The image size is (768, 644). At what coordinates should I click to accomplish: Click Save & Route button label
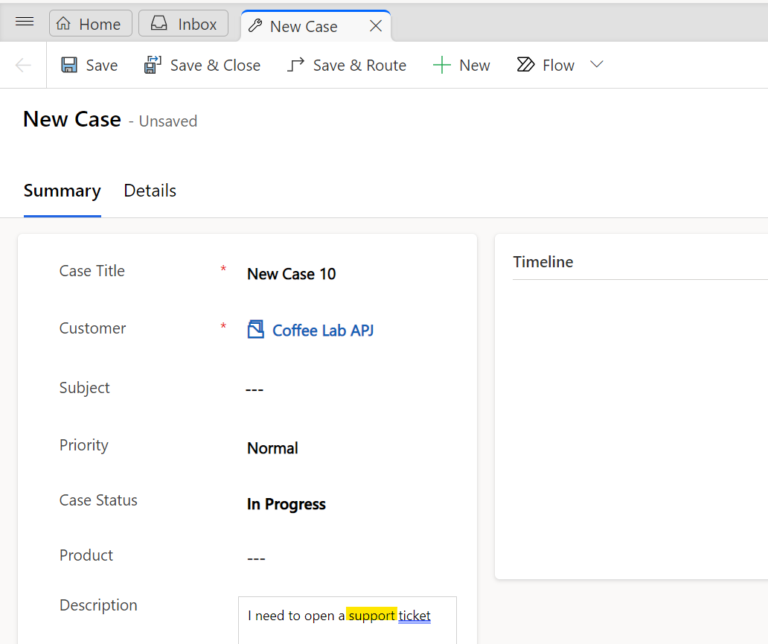tap(360, 65)
